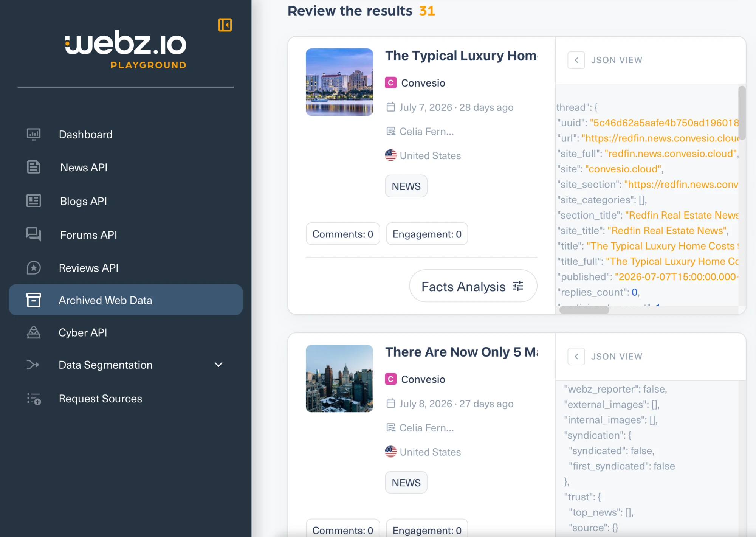Click the Blogs API icon
The width and height of the screenshot is (756, 537).
pyautogui.click(x=34, y=201)
